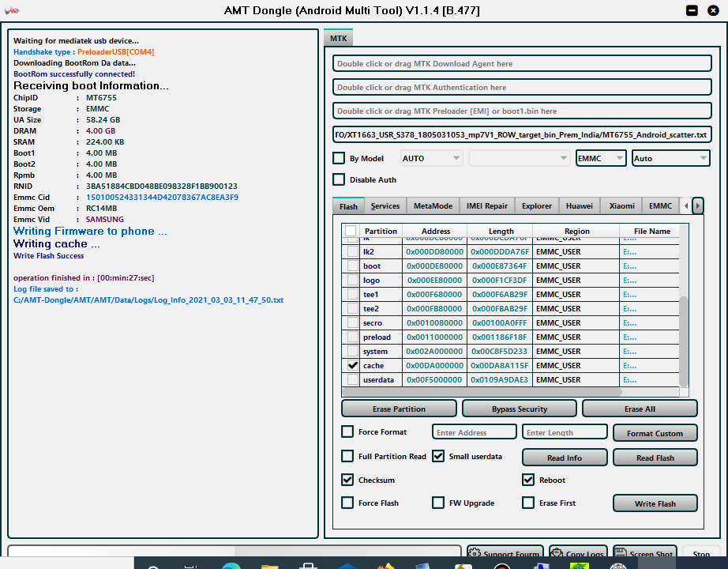This screenshot has height=569, width=728.
Task: Open File Explorer from the taskbar
Action: [269, 566]
